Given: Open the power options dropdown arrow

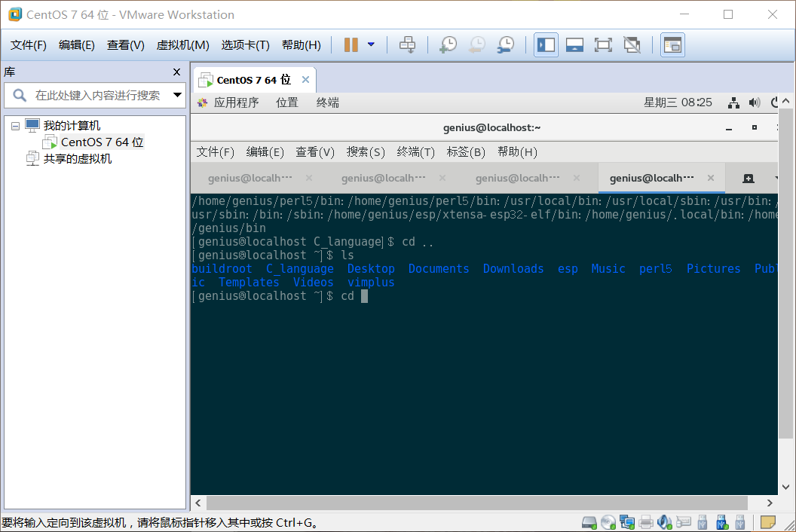Looking at the screenshot, I should [371, 44].
